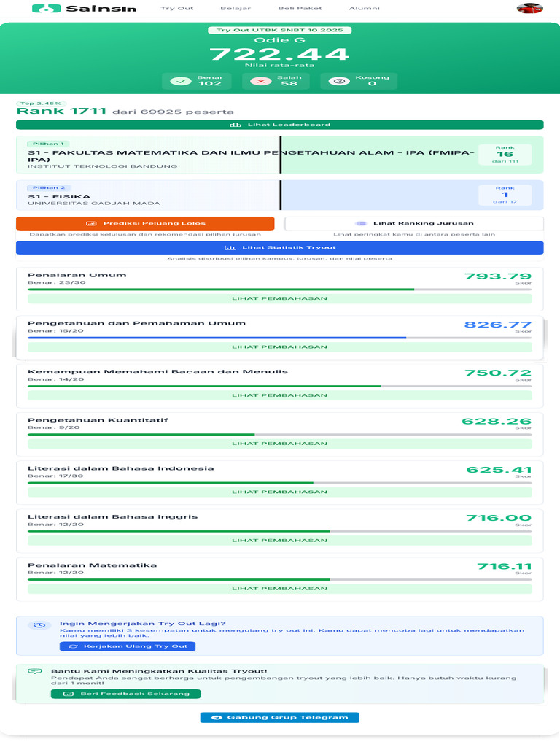Image resolution: width=560 pixels, height=747 pixels.
Task: Click Kerjakan Ulang Try Out button
Action: click(x=128, y=646)
